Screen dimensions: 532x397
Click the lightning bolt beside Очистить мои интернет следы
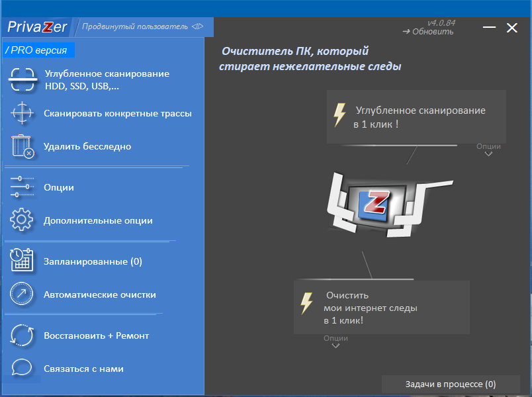(307, 303)
